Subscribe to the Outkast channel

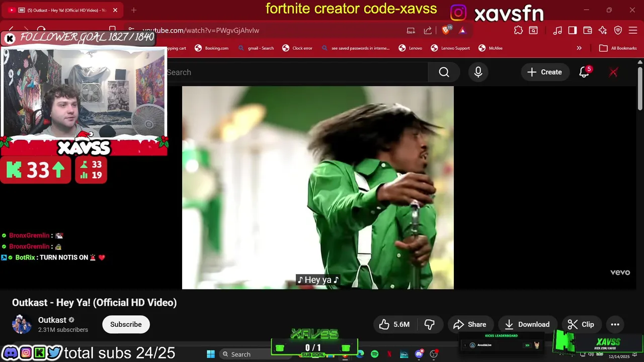pyautogui.click(x=126, y=324)
